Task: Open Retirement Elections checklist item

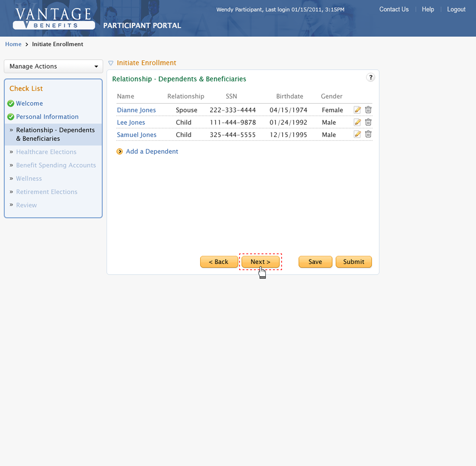Action: [x=47, y=192]
